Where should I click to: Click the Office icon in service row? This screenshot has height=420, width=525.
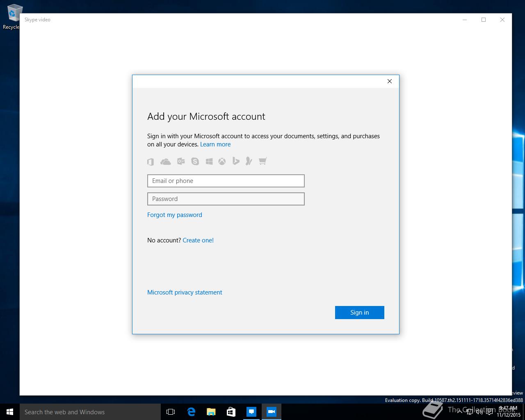point(151,162)
